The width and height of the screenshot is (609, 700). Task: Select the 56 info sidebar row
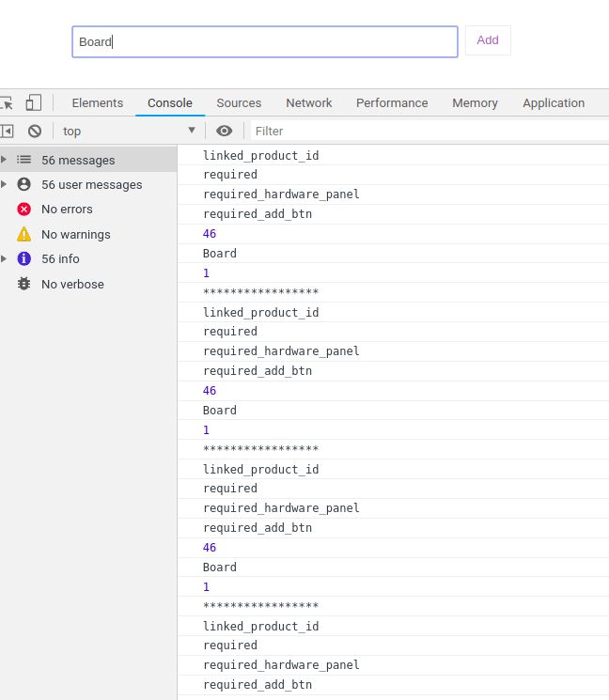click(x=88, y=258)
